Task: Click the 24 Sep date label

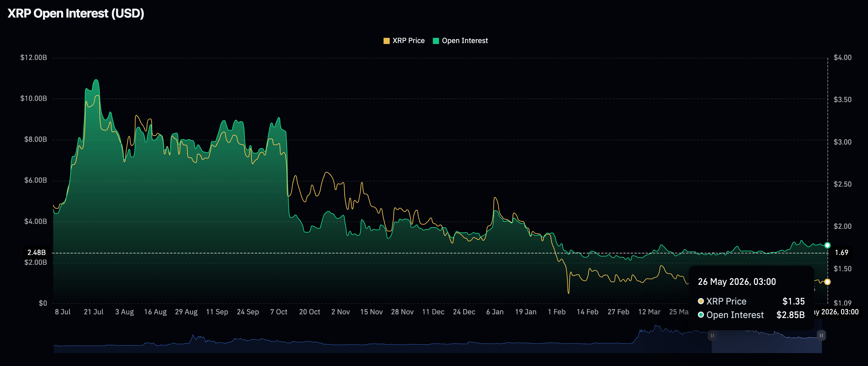Action: [x=248, y=312]
